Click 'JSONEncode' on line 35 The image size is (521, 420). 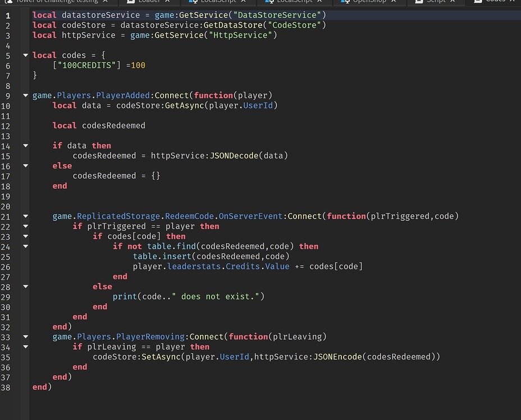coord(337,357)
